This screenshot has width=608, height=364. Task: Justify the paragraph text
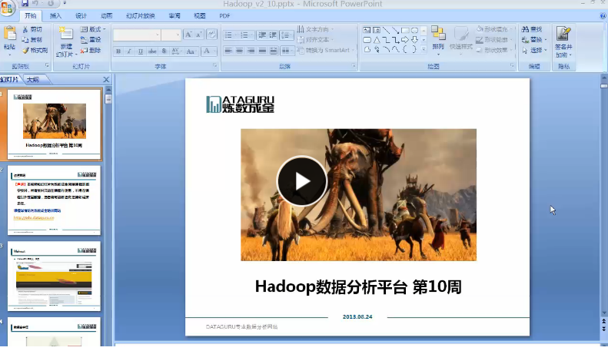click(262, 51)
